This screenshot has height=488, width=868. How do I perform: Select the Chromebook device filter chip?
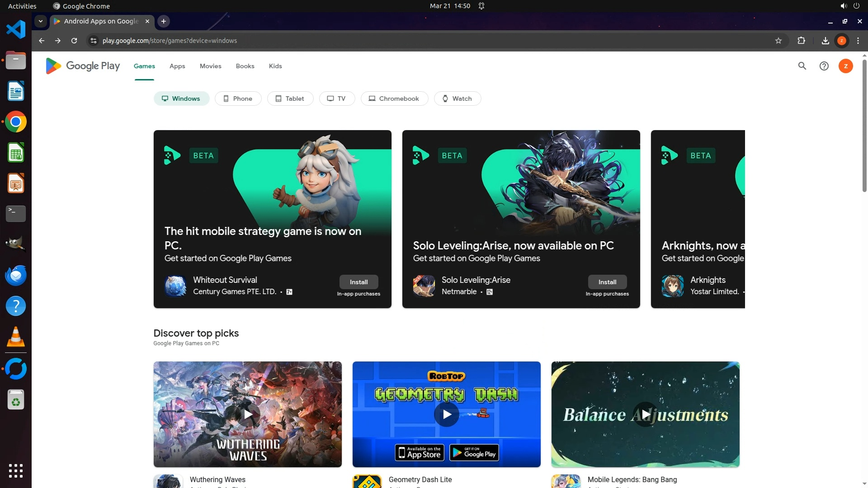tap(394, 99)
